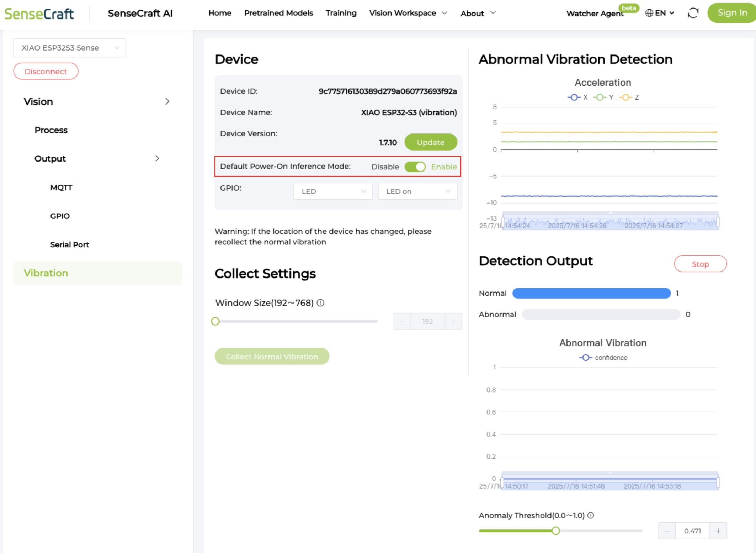Open Pretrained Models page
Image resolution: width=756 pixels, height=553 pixels.
[278, 13]
